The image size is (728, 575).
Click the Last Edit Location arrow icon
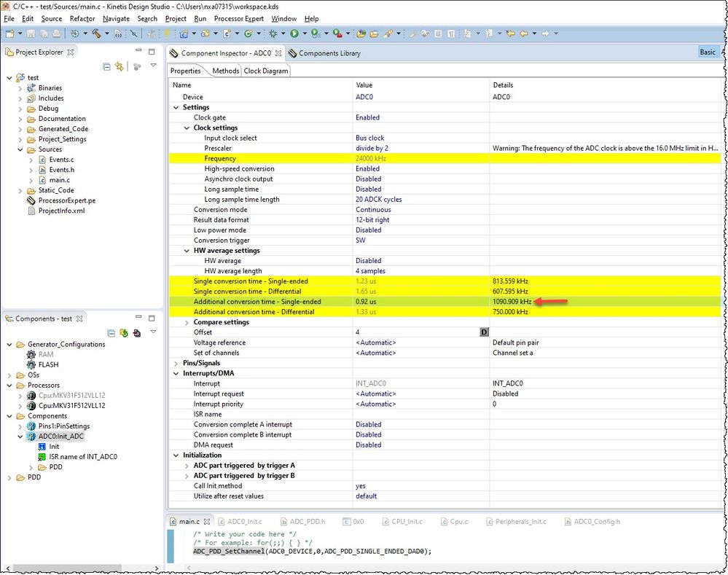click(x=510, y=34)
